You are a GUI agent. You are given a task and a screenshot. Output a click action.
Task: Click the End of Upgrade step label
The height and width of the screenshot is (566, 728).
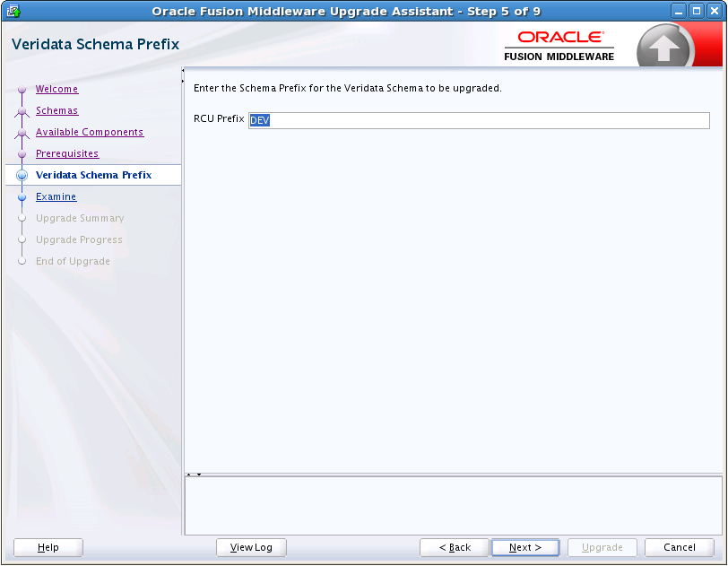[x=73, y=261]
